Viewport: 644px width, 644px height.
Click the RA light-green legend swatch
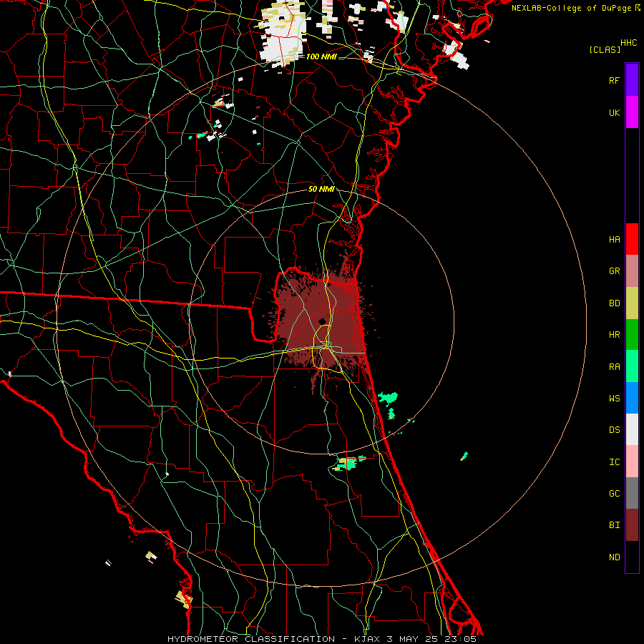pyautogui.click(x=632, y=366)
